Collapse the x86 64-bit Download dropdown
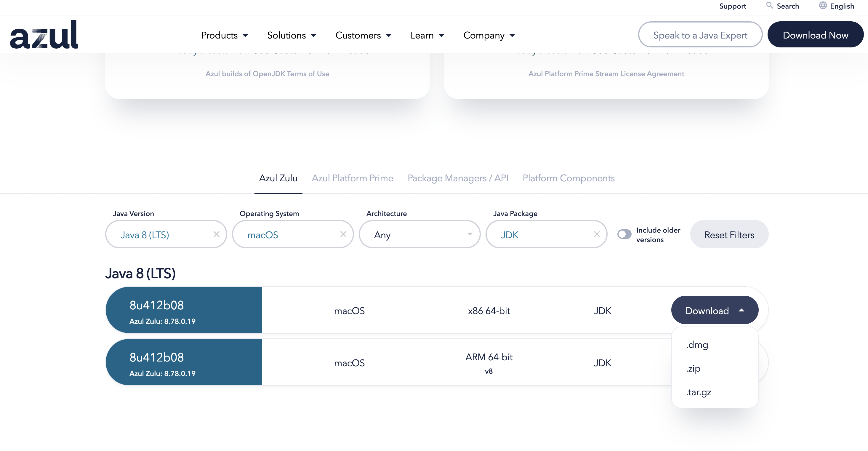868x451 pixels. click(714, 310)
